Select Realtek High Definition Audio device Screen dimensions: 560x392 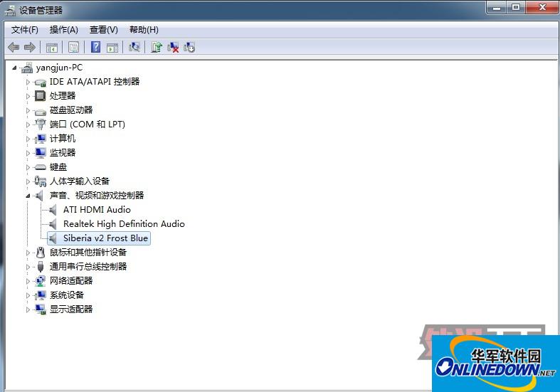click(x=124, y=224)
